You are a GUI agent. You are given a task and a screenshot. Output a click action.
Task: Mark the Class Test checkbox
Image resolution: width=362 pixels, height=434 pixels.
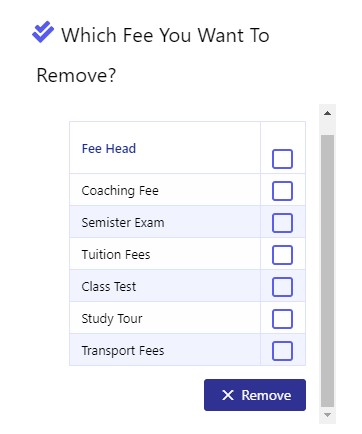click(282, 287)
